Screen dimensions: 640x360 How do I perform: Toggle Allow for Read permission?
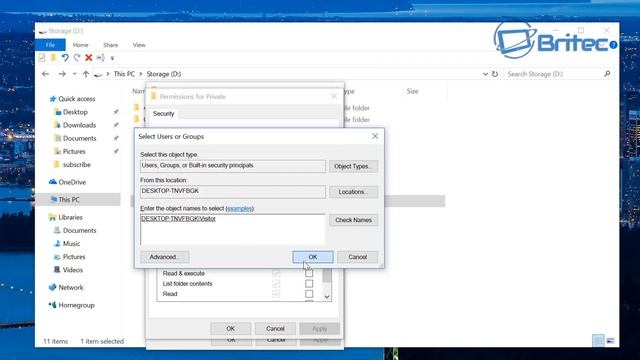pos(276,293)
